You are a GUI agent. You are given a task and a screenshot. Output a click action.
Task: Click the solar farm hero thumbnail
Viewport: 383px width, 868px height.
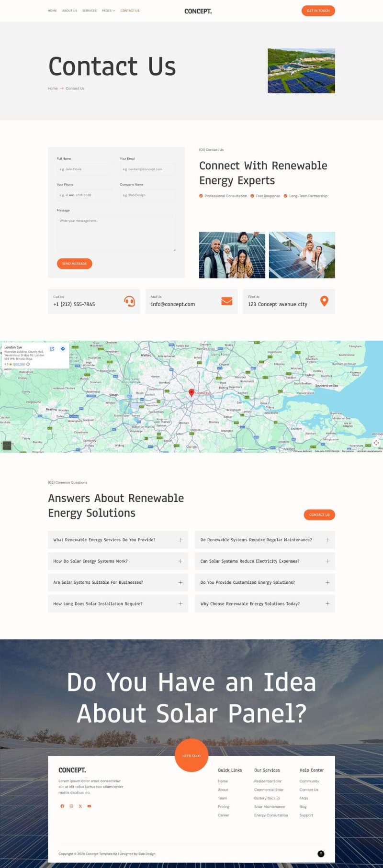click(301, 70)
